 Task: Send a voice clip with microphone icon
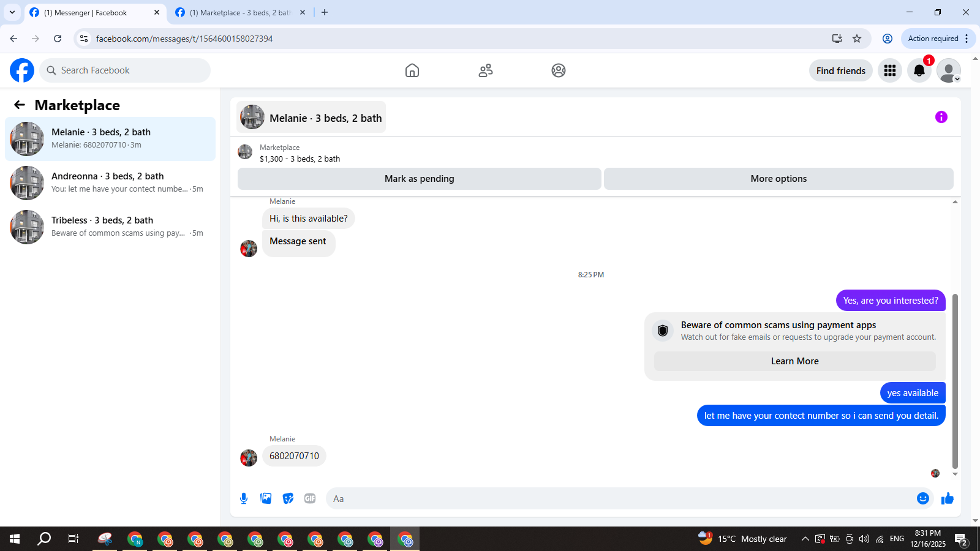[244, 498]
